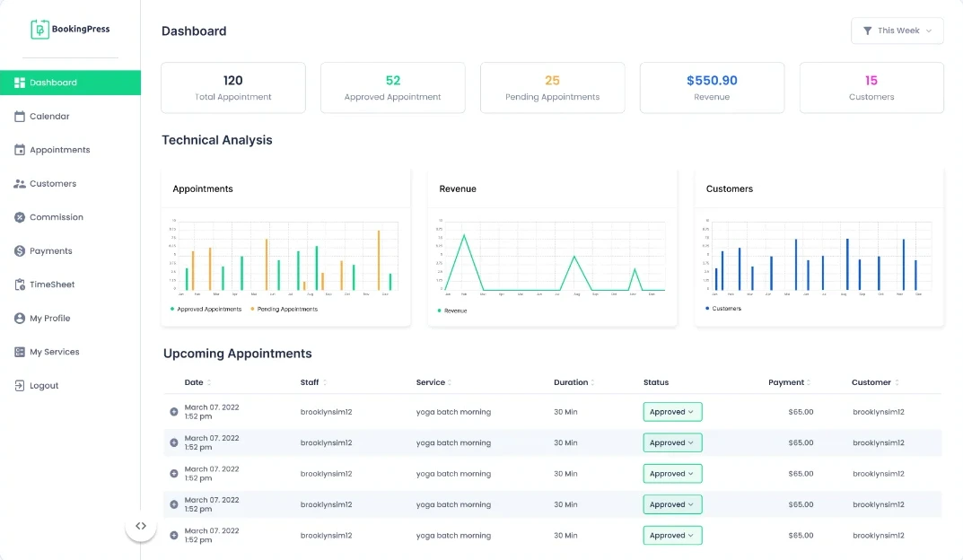Click the 15 Customers summary card
Image resolution: width=963 pixels, height=560 pixels.
point(871,88)
